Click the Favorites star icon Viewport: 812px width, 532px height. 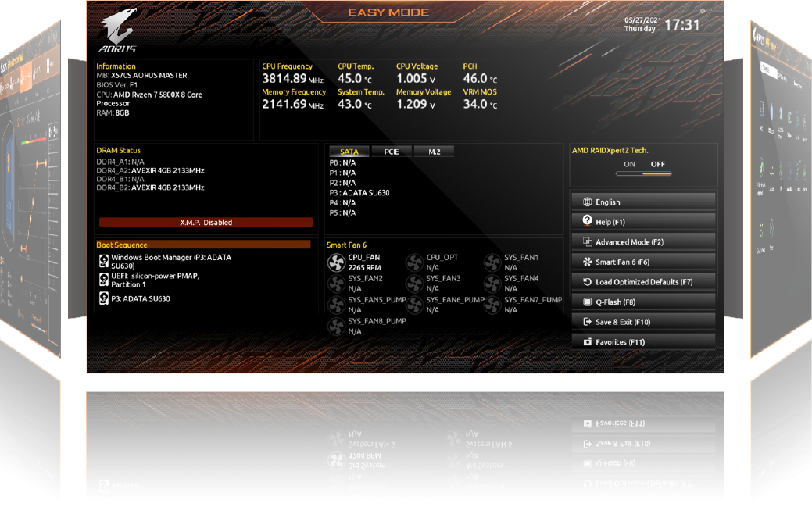[587, 342]
